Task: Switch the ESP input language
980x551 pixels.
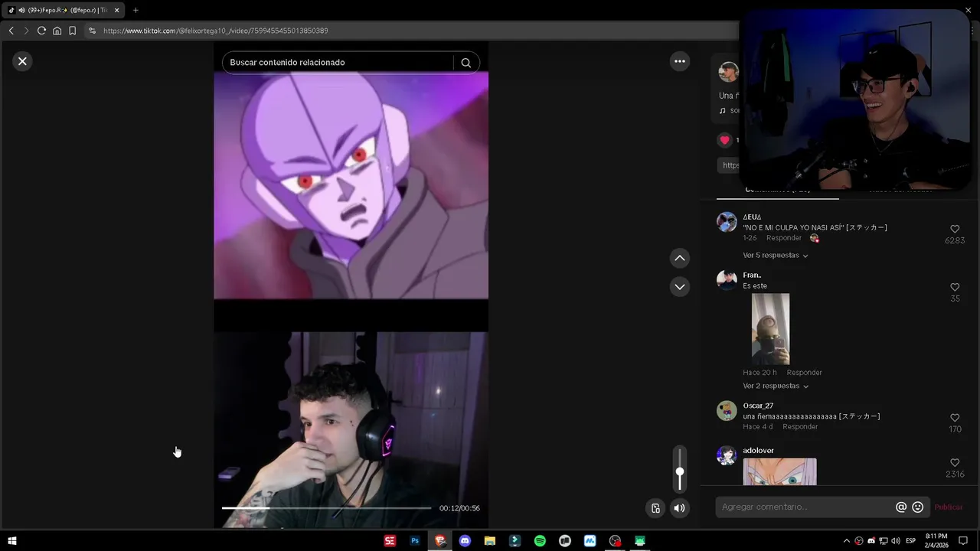Action: pyautogui.click(x=911, y=541)
